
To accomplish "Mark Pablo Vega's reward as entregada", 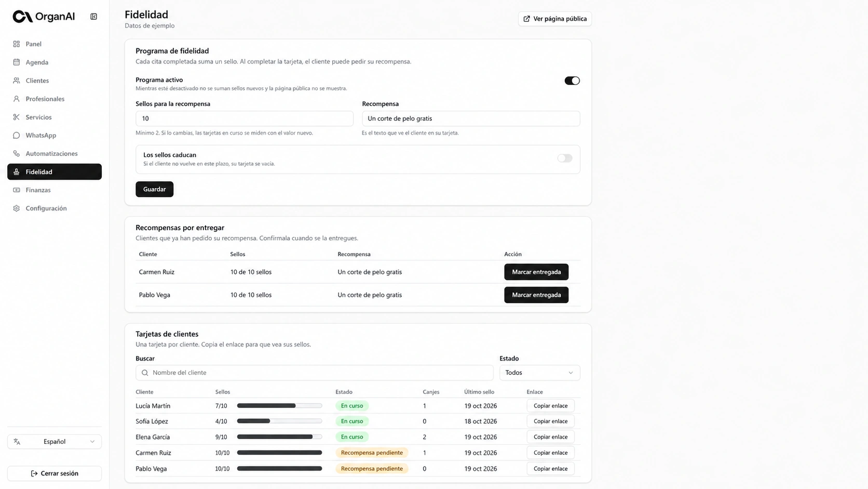I will click(536, 295).
